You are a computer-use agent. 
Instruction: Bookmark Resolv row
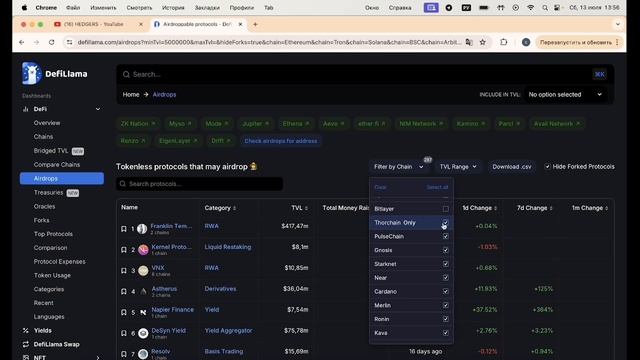click(x=124, y=354)
